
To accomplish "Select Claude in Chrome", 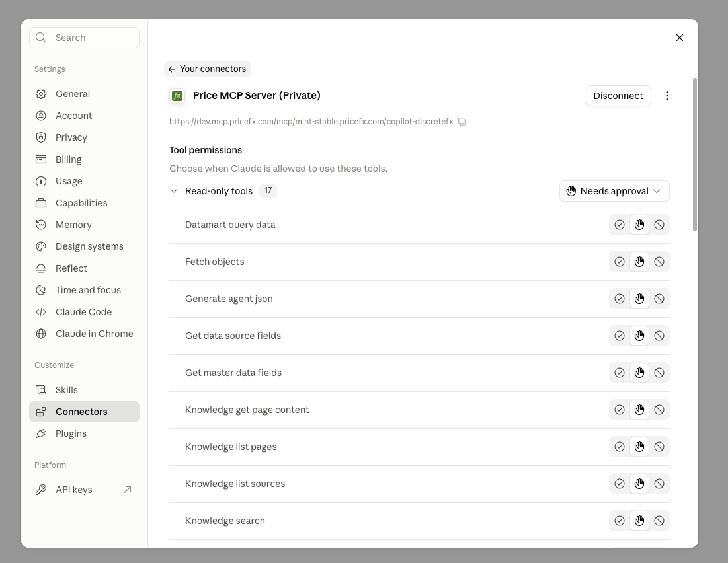I will (x=84, y=334).
